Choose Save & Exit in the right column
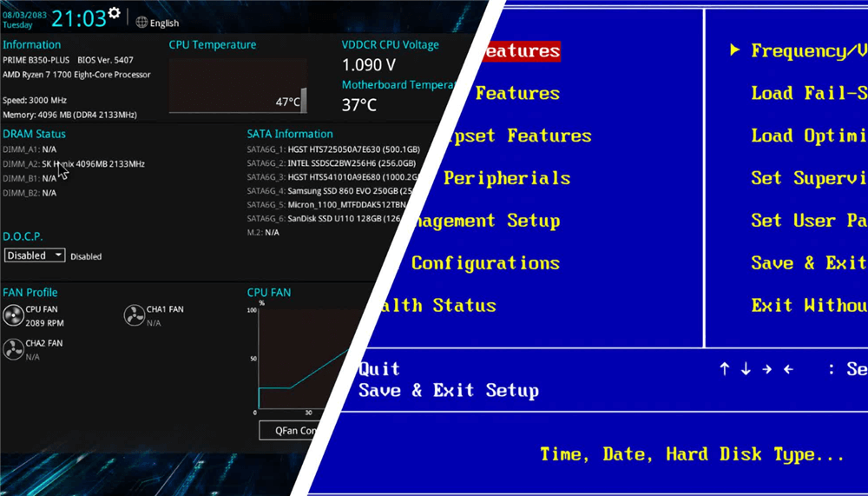The image size is (868, 496). [x=808, y=263]
